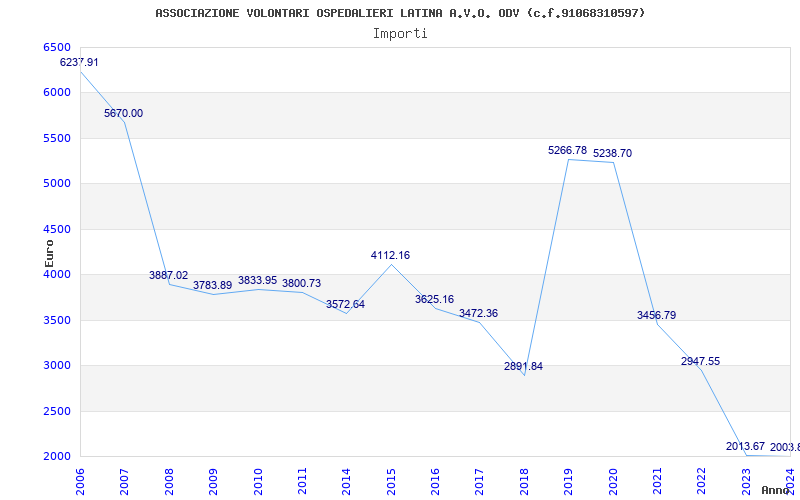The image size is (800, 500).
Task: Click the x-axis year 2015
Action: tap(391, 481)
